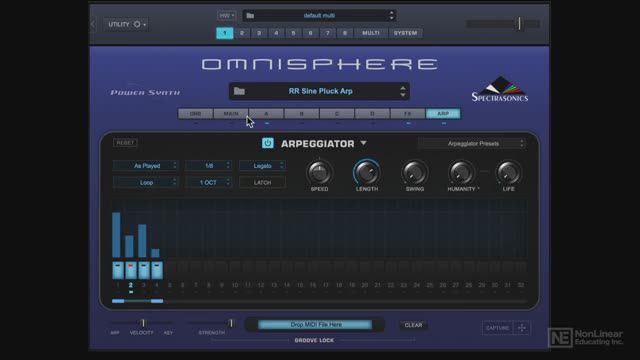Click the step 1 velocity bar
The height and width of the screenshot is (360, 640).
coord(116,235)
